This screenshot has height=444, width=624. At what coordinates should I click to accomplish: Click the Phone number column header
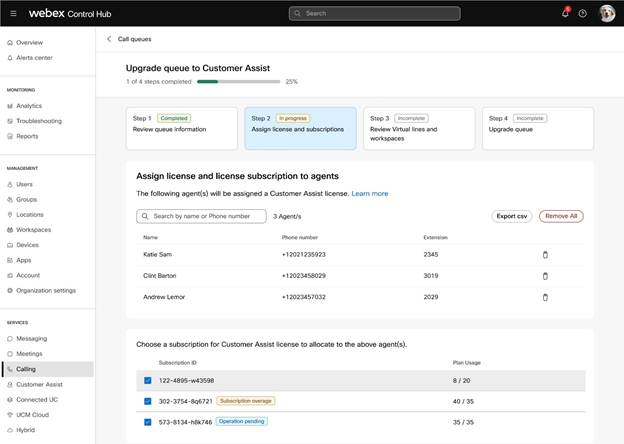[300, 238]
